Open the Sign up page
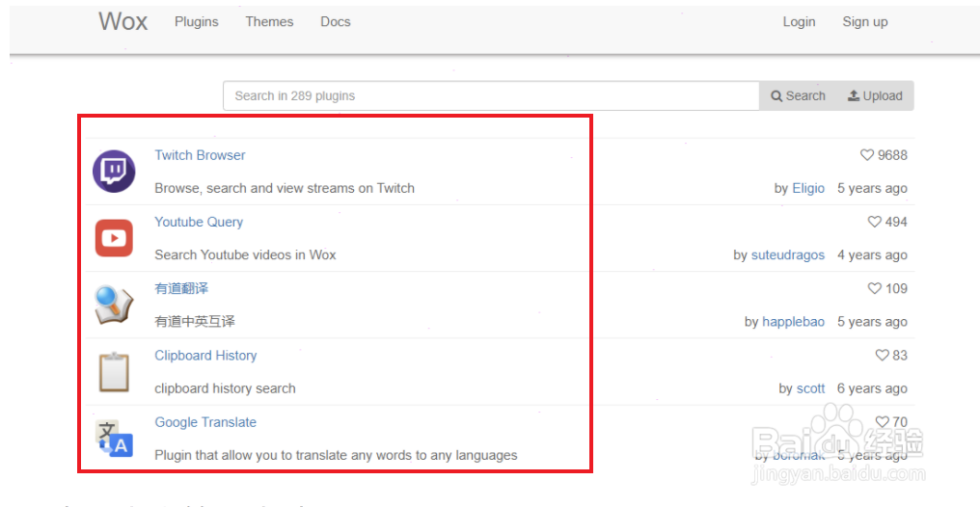The width and height of the screenshot is (980, 507). pos(865,22)
